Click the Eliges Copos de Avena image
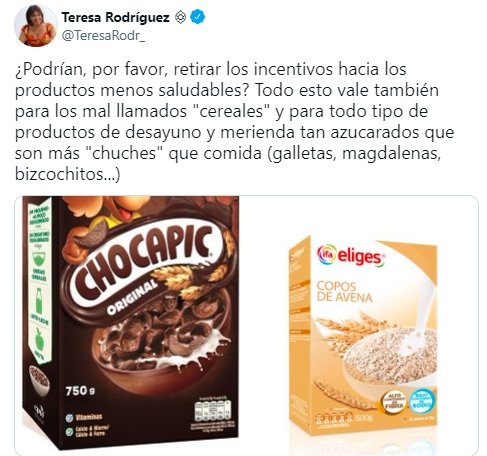Image resolution: width=487 pixels, height=456 pixels. 363,336
